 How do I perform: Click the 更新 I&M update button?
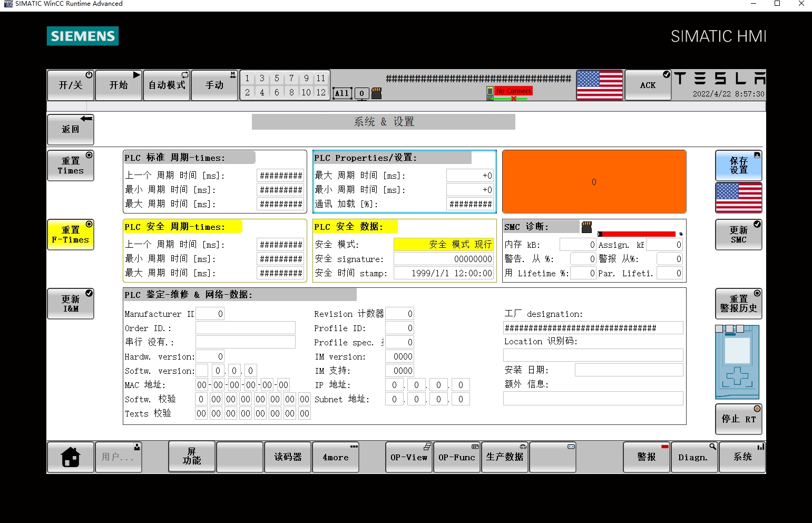pyautogui.click(x=71, y=304)
